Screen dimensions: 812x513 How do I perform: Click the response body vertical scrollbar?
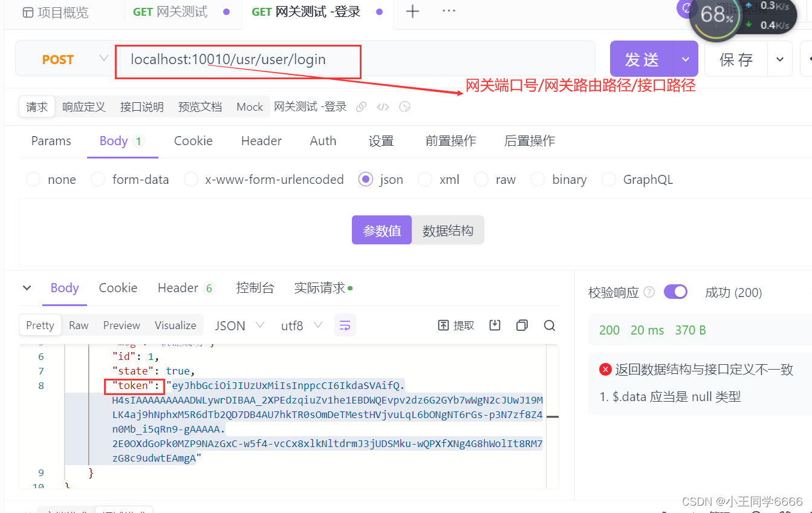point(552,417)
